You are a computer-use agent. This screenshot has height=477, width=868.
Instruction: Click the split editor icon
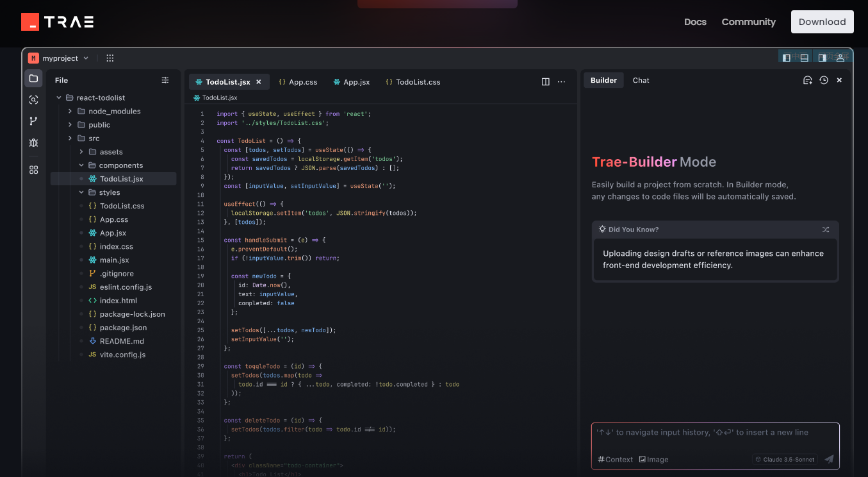click(x=546, y=81)
